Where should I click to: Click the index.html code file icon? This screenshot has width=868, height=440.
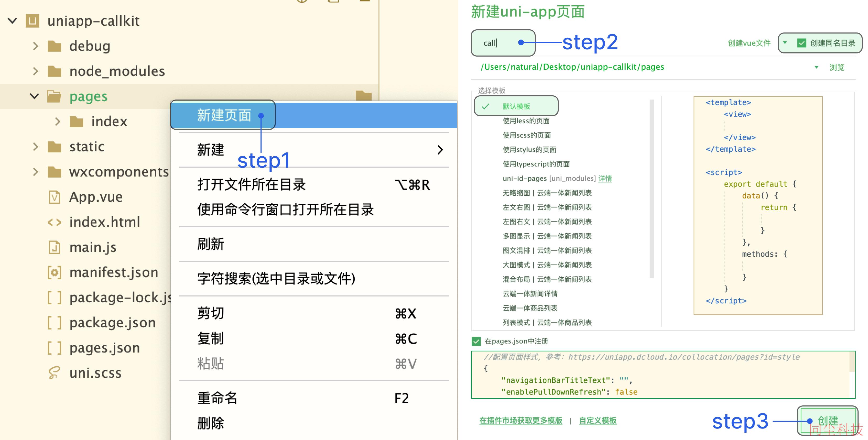coord(54,223)
